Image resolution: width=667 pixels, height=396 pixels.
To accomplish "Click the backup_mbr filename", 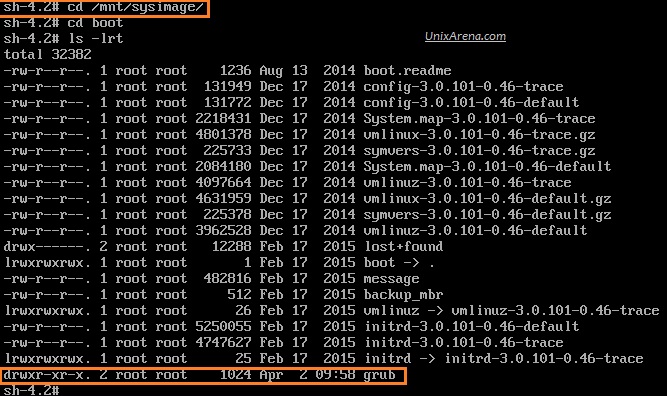I will coord(403,295).
